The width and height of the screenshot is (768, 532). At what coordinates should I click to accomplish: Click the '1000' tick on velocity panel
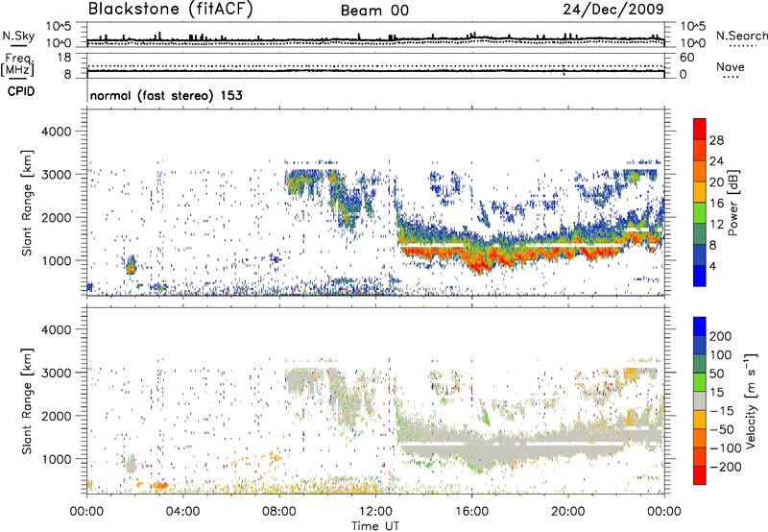coord(56,459)
